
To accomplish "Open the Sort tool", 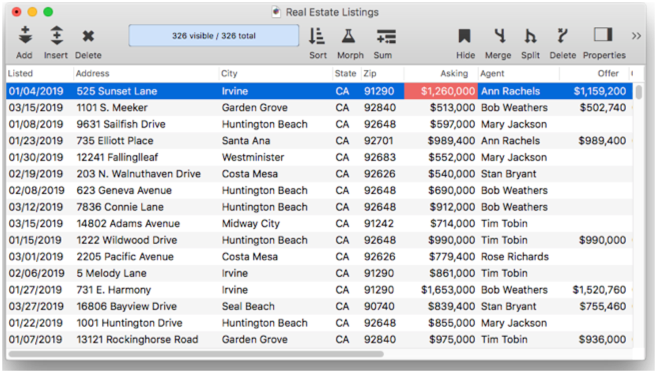I will [317, 36].
